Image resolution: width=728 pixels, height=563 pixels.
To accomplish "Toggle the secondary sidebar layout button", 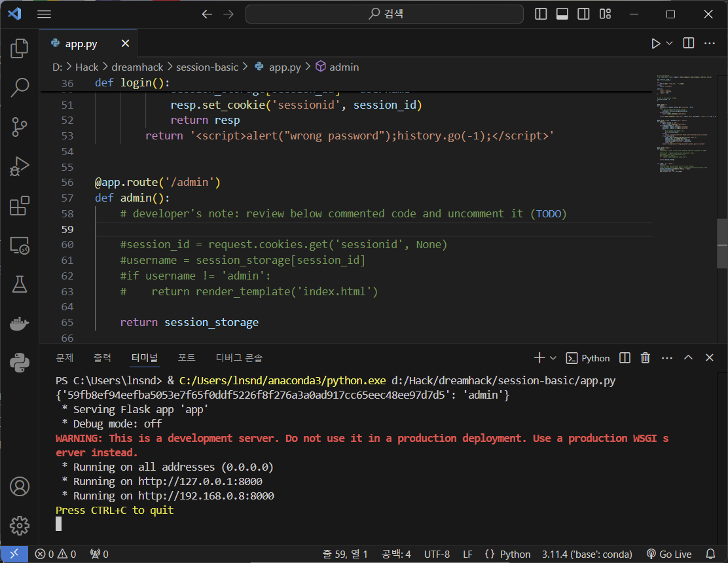I will point(583,14).
